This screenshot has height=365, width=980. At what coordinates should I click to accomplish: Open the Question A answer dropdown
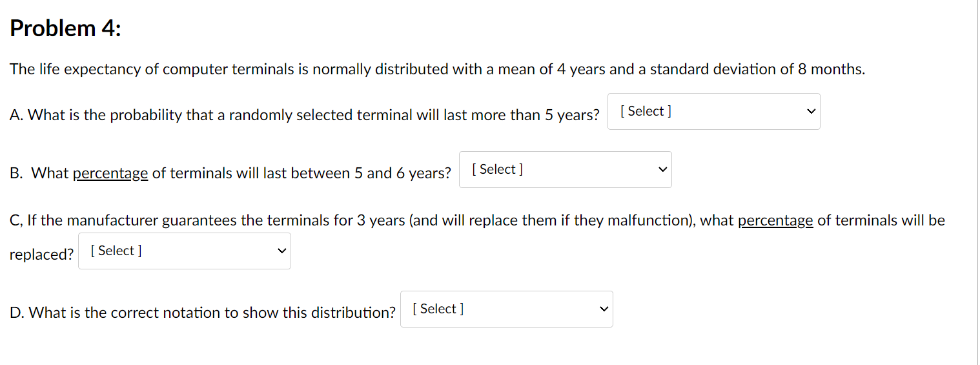[713, 112]
